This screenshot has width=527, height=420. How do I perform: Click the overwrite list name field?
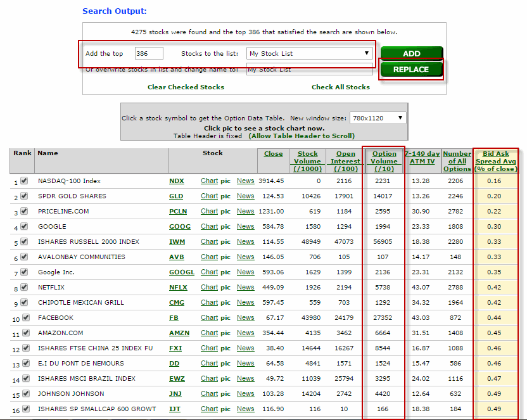pos(310,69)
